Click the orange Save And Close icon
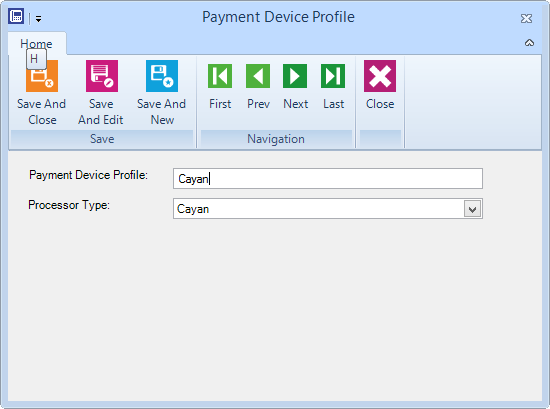The image size is (550, 409). point(42,76)
